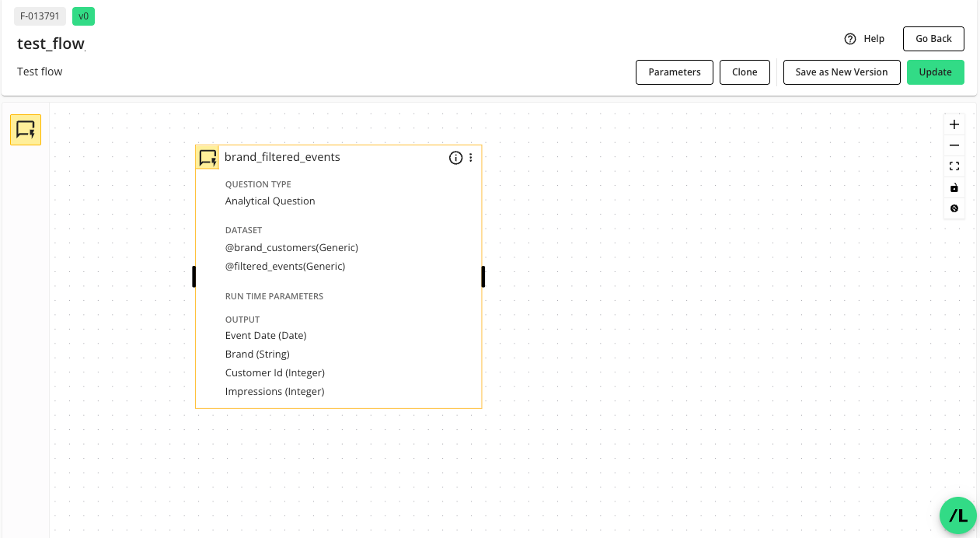Click the F-013791 flow ID badge
Viewport: 980px width, 538px height.
pyautogui.click(x=40, y=16)
